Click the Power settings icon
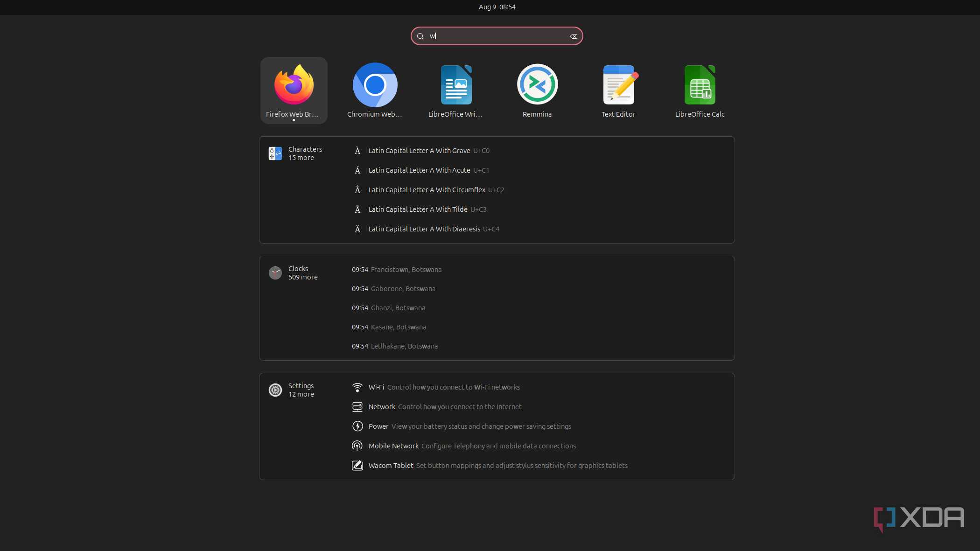The height and width of the screenshot is (551, 980). 357,426
